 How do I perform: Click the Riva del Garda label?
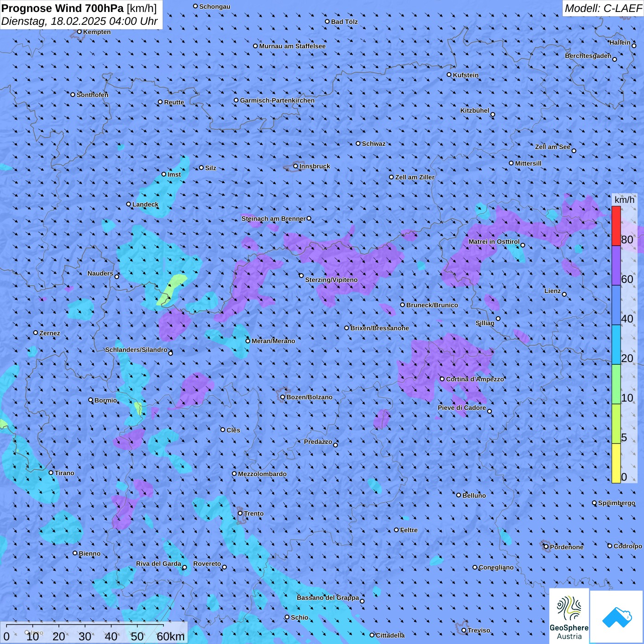(158, 563)
